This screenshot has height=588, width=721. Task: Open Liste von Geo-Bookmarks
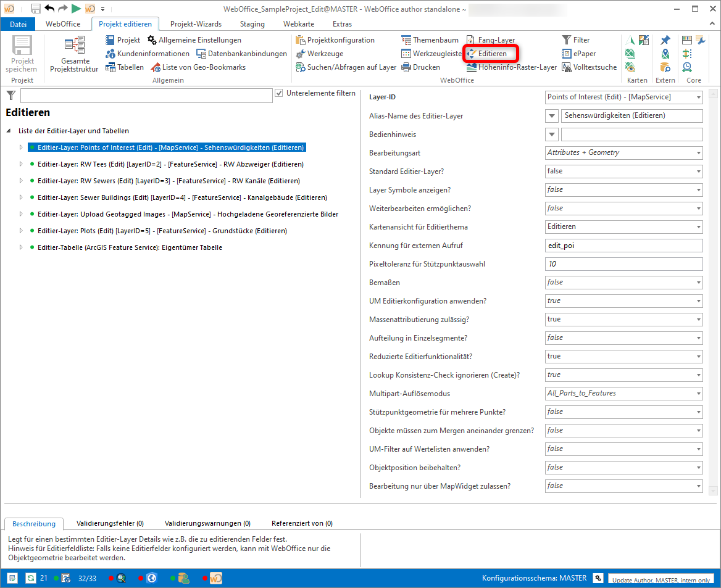pos(198,67)
